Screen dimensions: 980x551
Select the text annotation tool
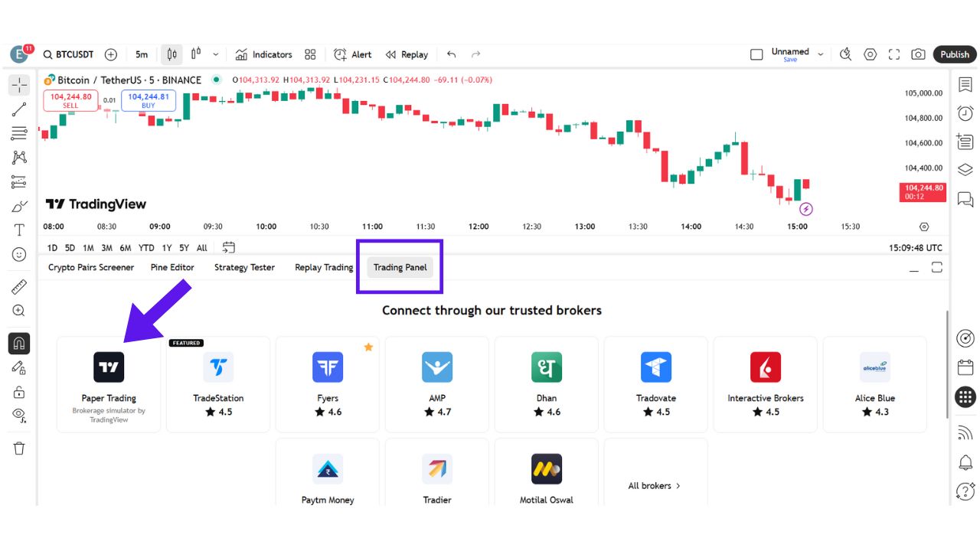[19, 230]
